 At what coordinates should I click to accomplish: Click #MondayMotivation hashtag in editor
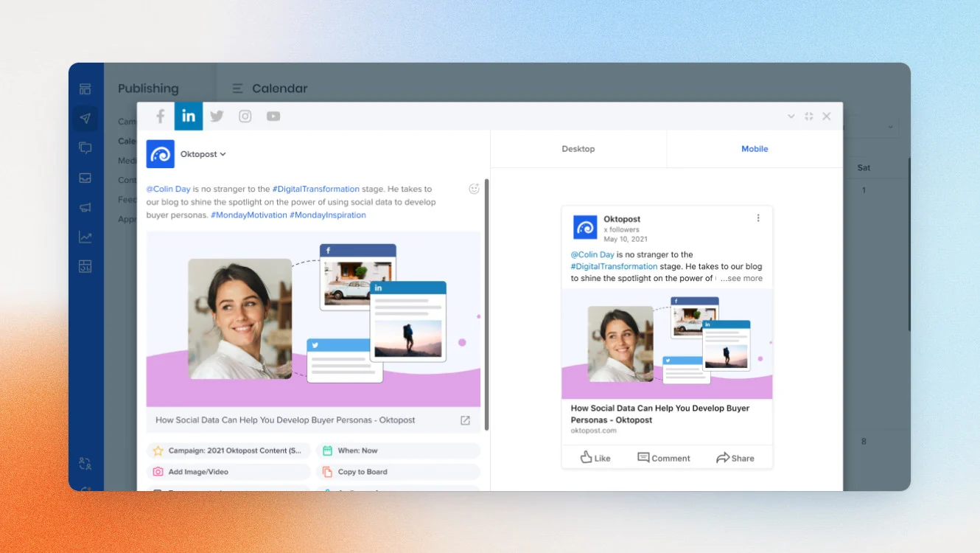coord(249,215)
